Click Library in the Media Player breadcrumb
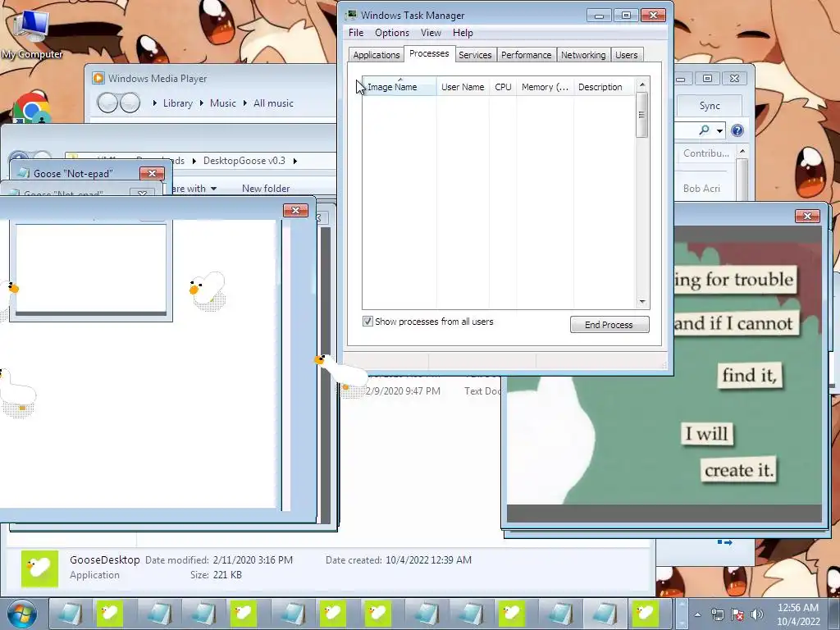 click(178, 103)
